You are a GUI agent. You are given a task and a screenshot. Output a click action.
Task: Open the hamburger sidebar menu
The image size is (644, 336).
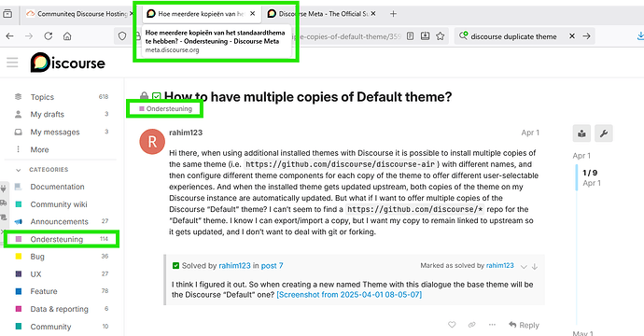[x=12, y=63]
